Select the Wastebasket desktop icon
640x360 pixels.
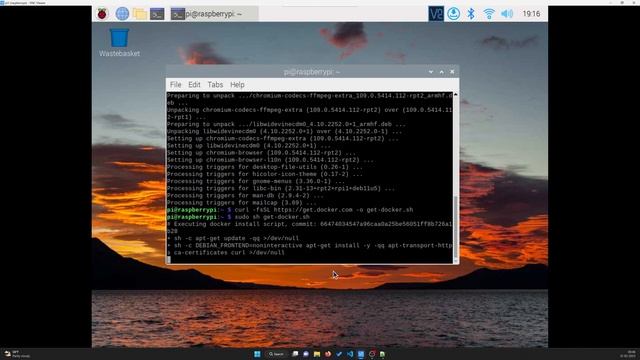119,42
